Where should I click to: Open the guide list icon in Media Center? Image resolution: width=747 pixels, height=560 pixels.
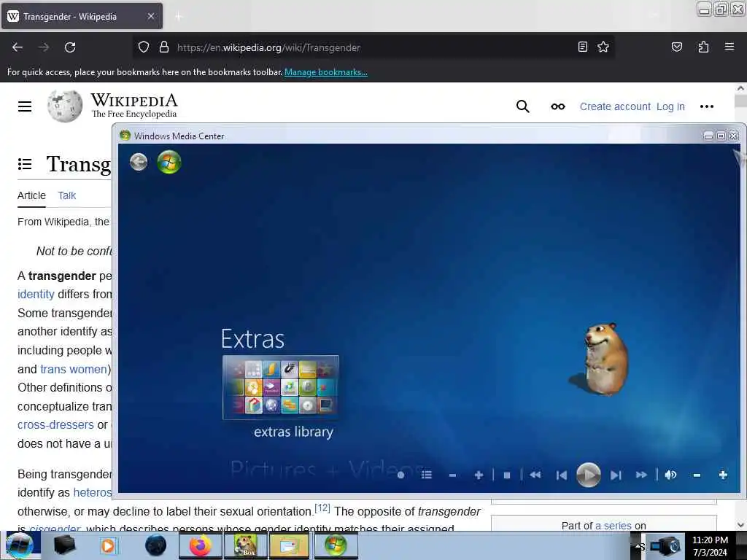[x=426, y=475]
